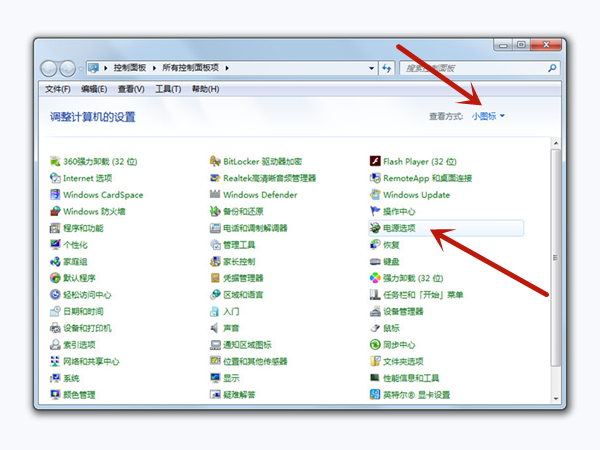Click the Forward navigation button
This screenshot has width=600, height=450.
[68, 69]
